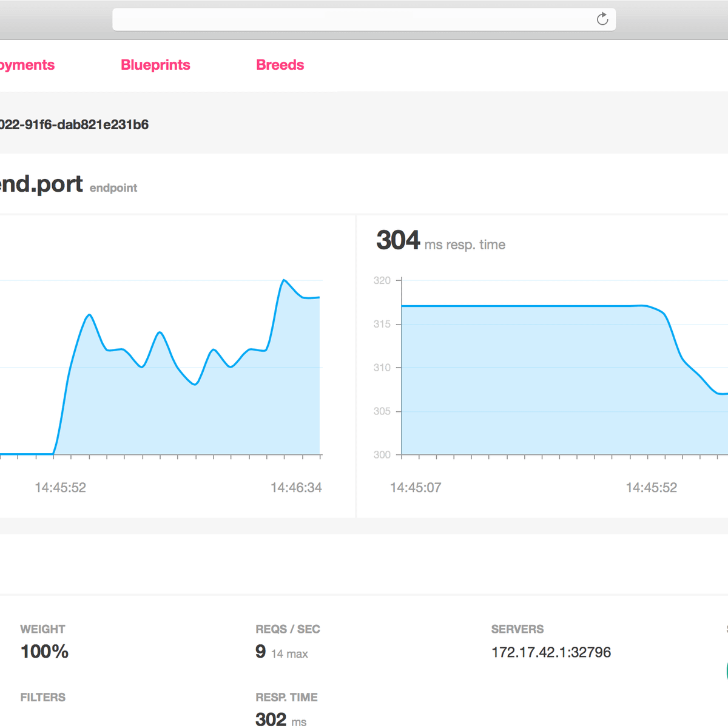728x728 pixels.
Task: Click the 14:45:07 timestamp on the response chart
Action: [x=416, y=488]
